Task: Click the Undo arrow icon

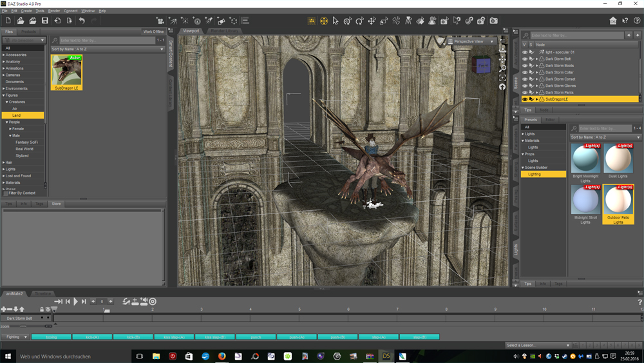Action: (x=82, y=21)
